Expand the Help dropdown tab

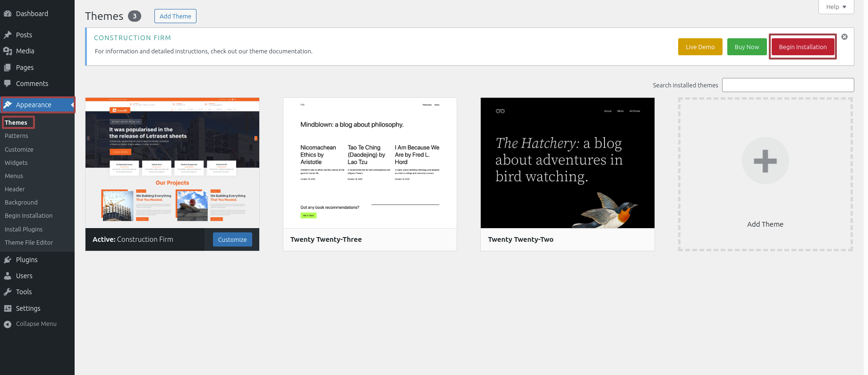pyautogui.click(x=836, y=7)
